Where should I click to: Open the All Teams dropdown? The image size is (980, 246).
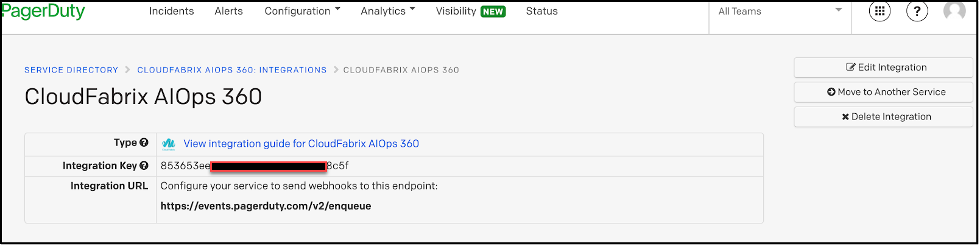pyautogui.click(x=780, y=12)
